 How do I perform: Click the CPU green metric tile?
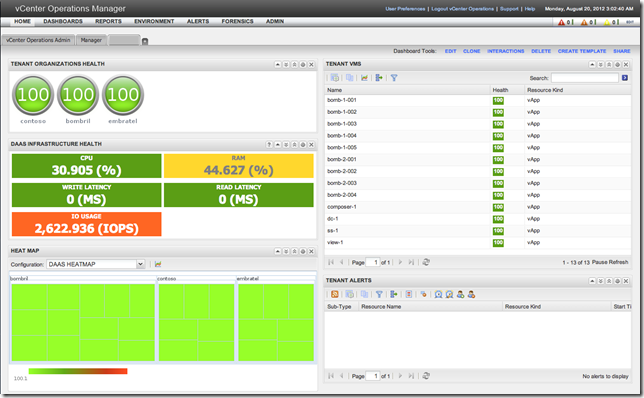point(87,166)
